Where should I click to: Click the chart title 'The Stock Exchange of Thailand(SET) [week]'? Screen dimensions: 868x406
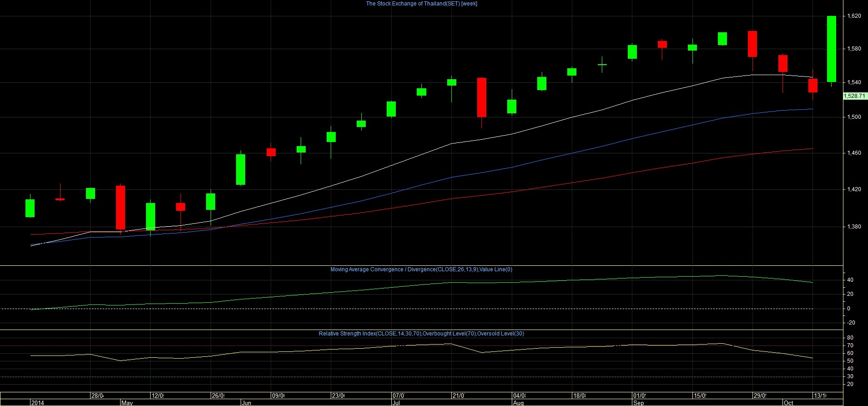tap(422, 4)
